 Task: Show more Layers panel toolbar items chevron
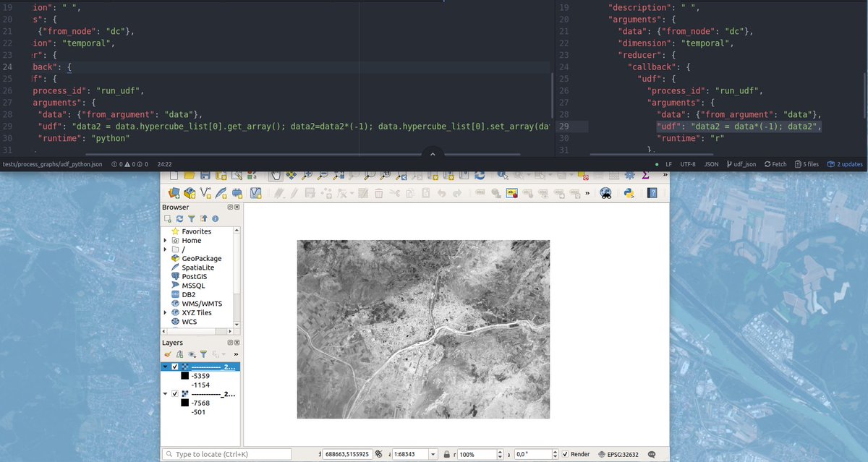click(236, 354)
